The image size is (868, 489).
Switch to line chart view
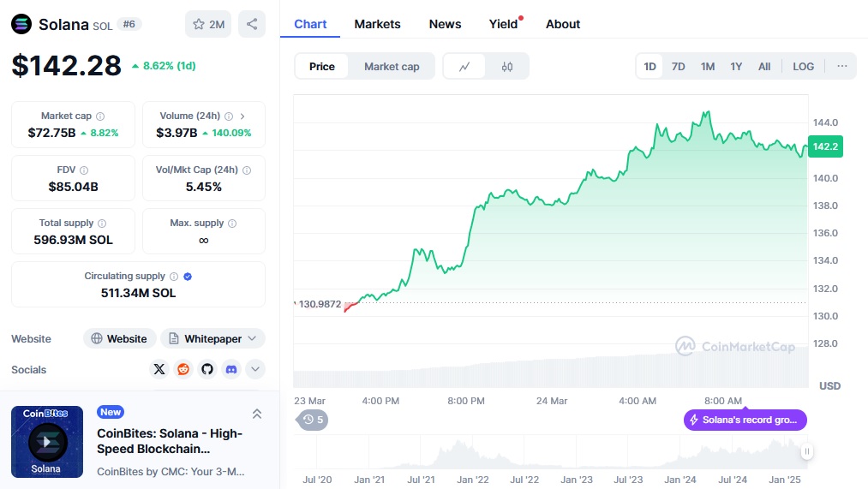click(464, 67)
